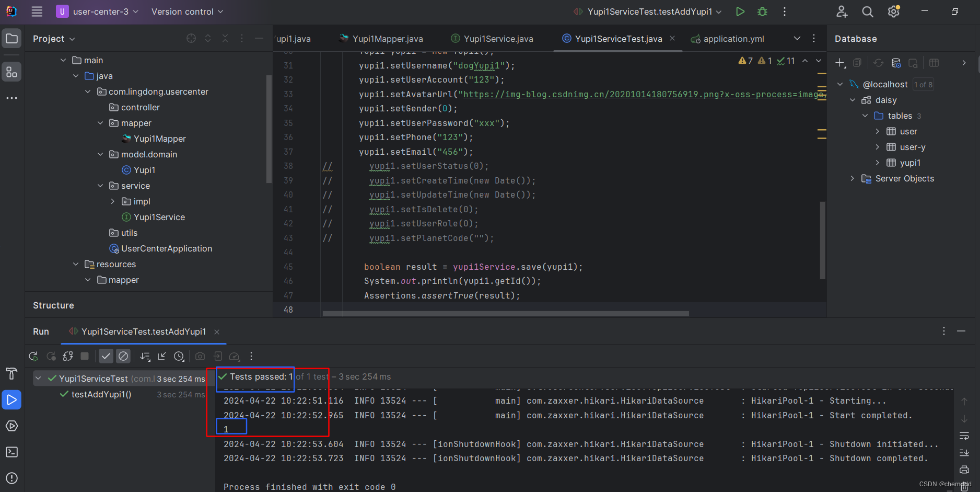The height and width of the screenshot is (492, 980).
Task: Switch to Yupi1Service.java tab
Action: click(492, 39)
